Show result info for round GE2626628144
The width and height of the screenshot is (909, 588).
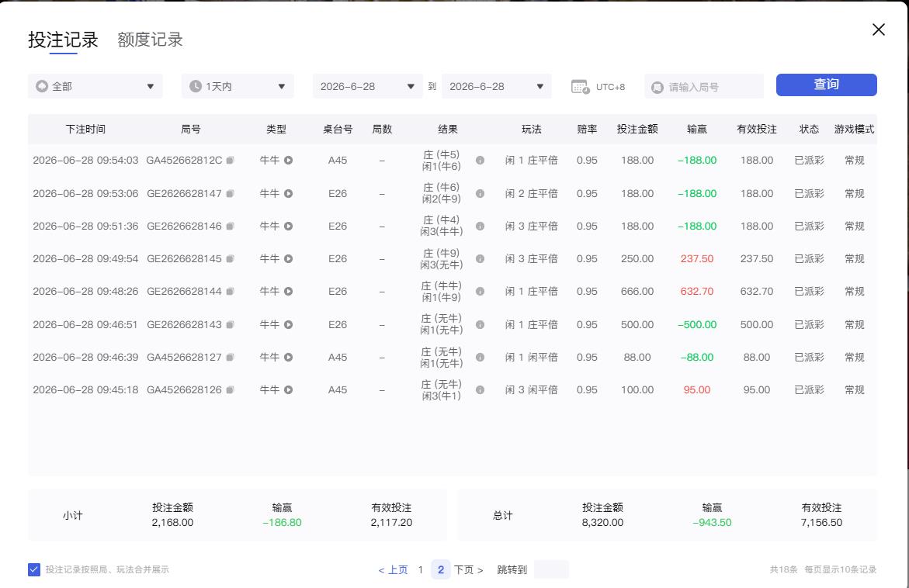480,292
